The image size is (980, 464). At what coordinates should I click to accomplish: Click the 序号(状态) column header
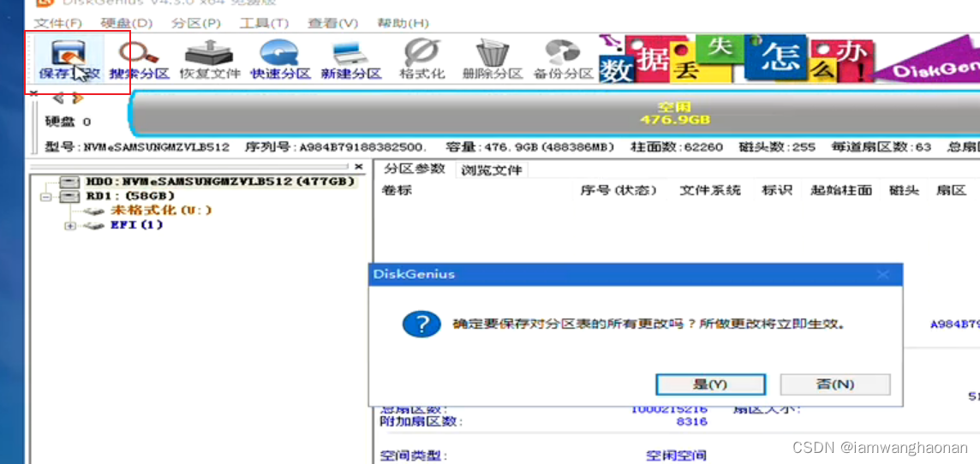(x=618, y=190)
